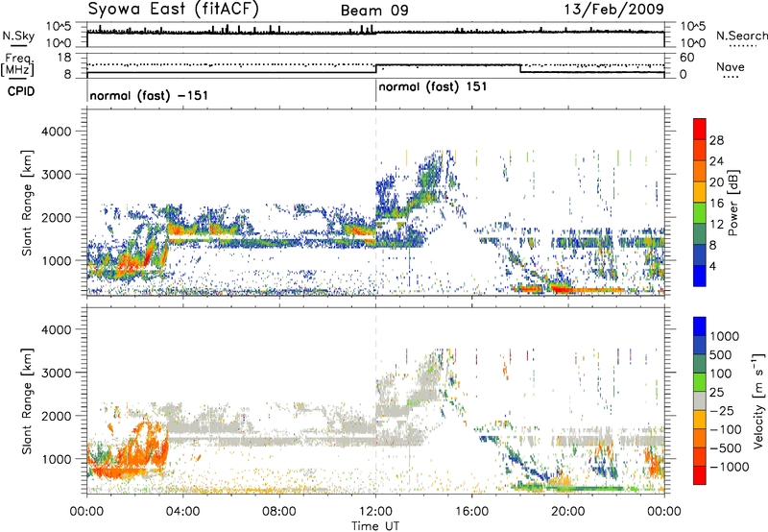Select the 'Beam 09' label

tap(374, 11)
